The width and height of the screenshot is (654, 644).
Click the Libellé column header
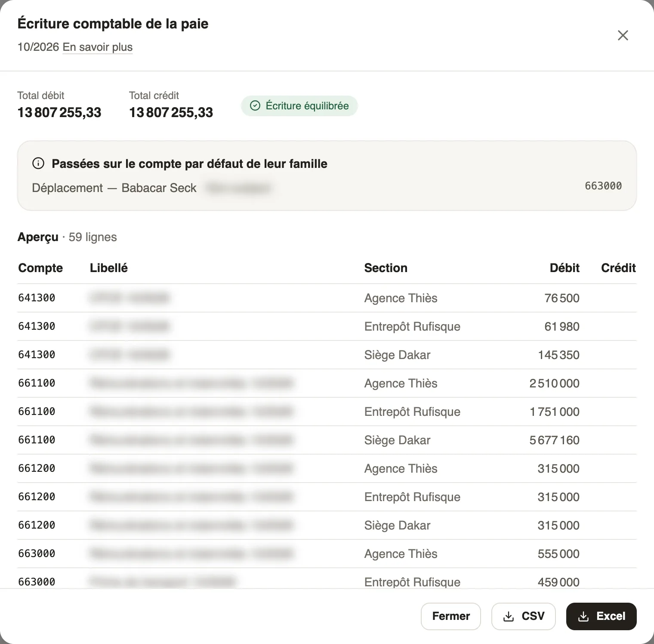[x=109, y=268]
